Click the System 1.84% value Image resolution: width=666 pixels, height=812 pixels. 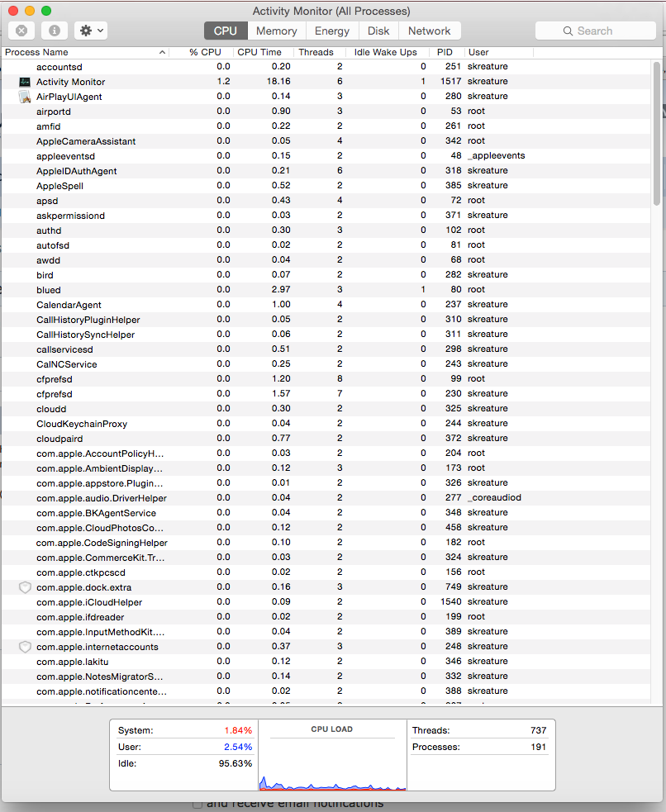[238, 730]
